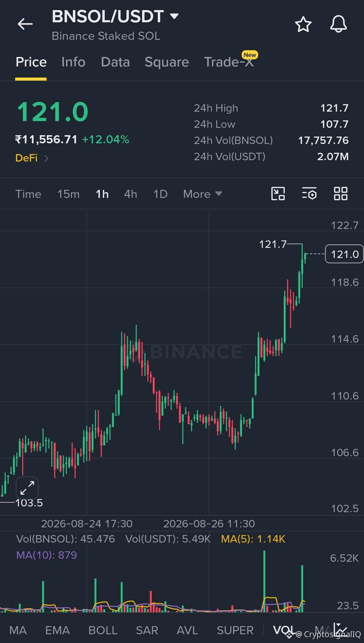Toggle the BOLL indicator
The width and height of the screenshot is (364, 643).
coord(103,630)
